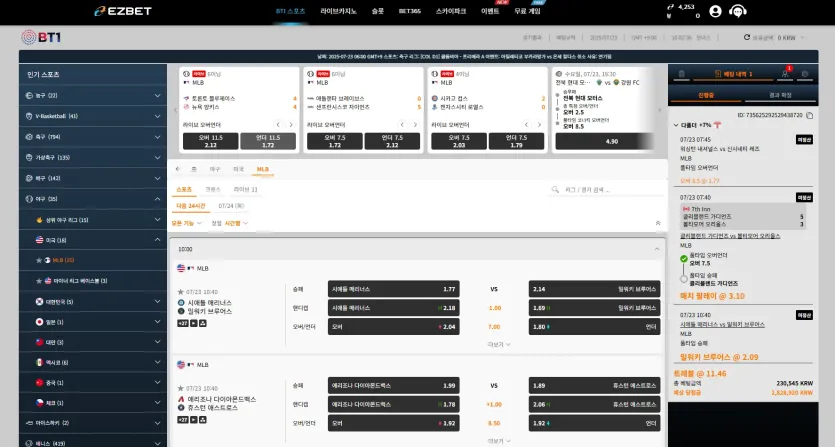Open the customer support chat icon
The width and height of the screenshot is (835, 447).
click(x=738, y=11)
